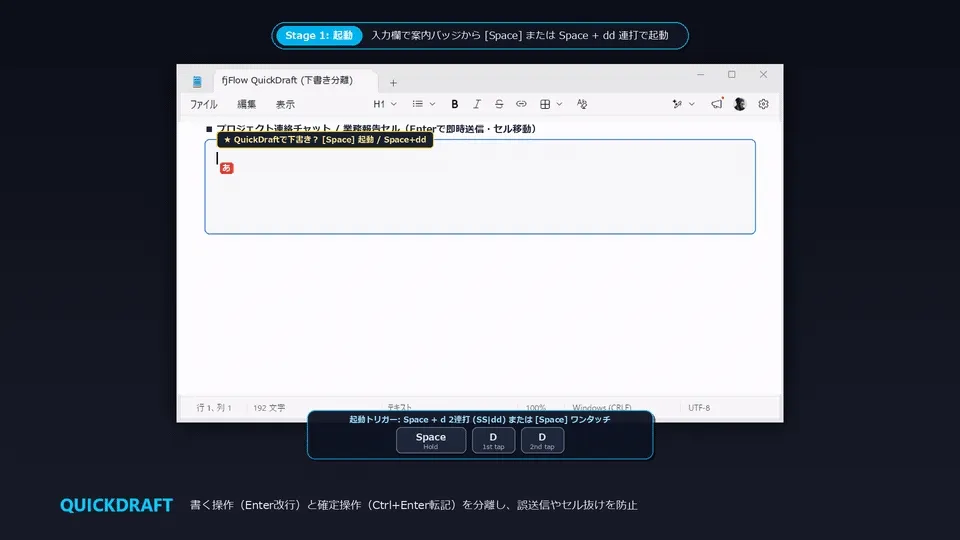The image size is (960, 540).
Task: Open a new tab with plus button
Action: pos(393,83)
